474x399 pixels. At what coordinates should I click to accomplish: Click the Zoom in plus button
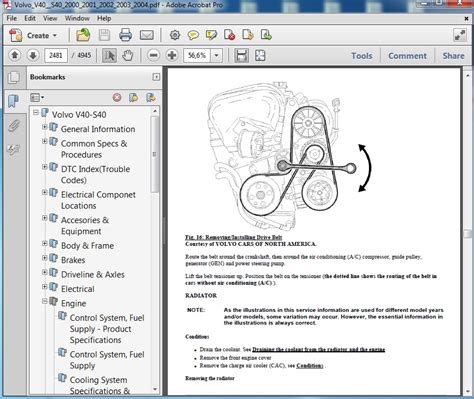point(172,55)
